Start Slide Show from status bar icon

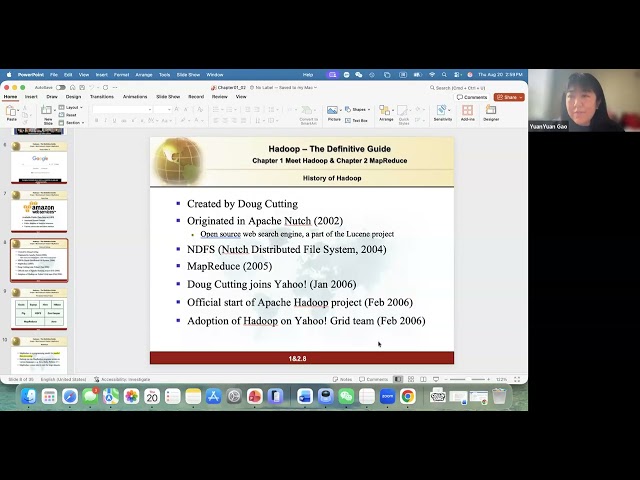[436, 379]
